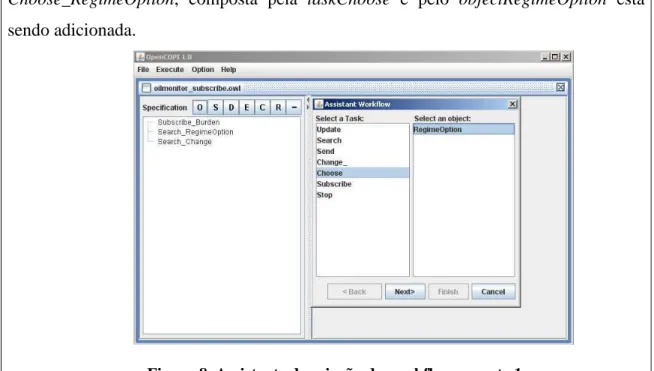
Task: Click the oilmonitor_subscribe.owl document icon
Action: (x=146, y=88)
